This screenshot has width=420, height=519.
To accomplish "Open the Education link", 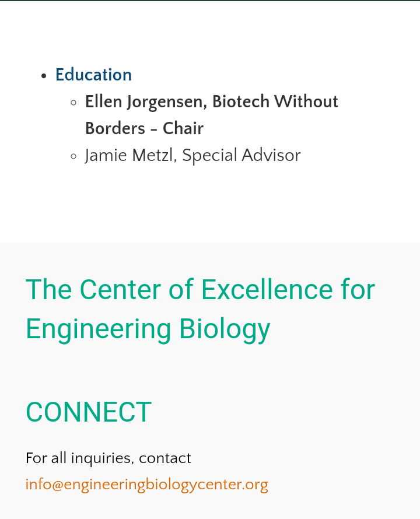I will pos(93,75).
